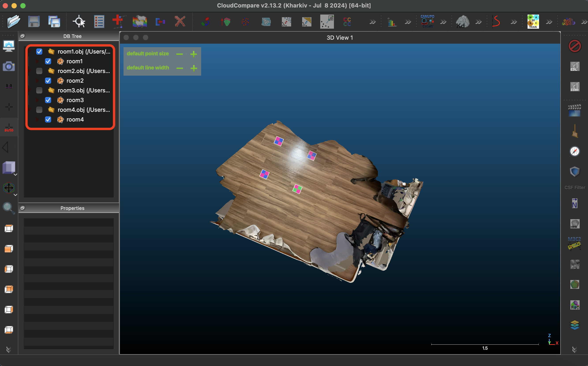Click the red X delete icon
The image size is (588, 366).
point(180,22)
